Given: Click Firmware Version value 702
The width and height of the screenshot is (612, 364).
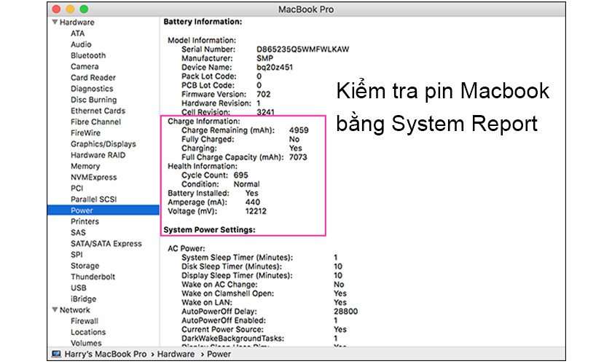Looking at the screenshot, I should 263,94.
